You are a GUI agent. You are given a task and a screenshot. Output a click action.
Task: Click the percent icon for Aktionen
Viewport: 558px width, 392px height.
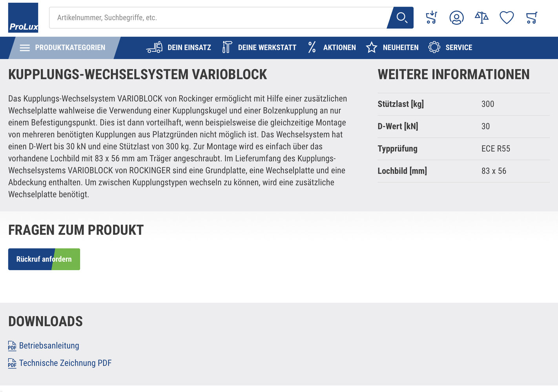click(312, 47)
